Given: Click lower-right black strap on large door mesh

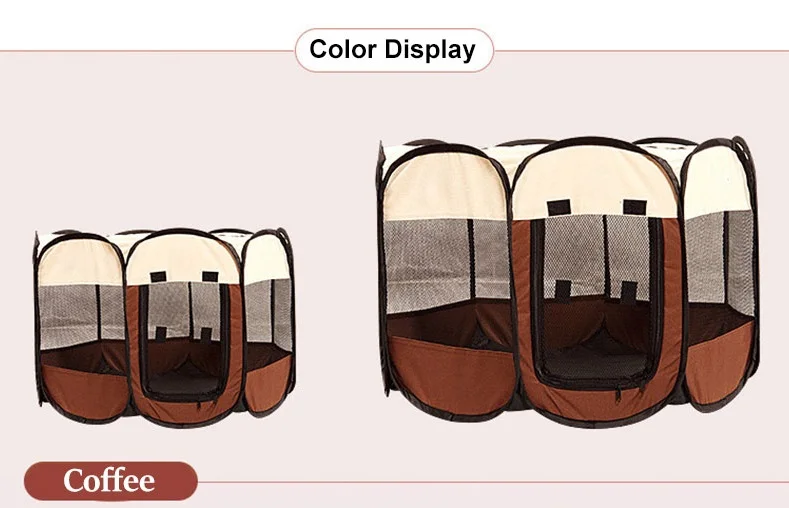Looking at the screenshot, I should (x=629, y=291).
